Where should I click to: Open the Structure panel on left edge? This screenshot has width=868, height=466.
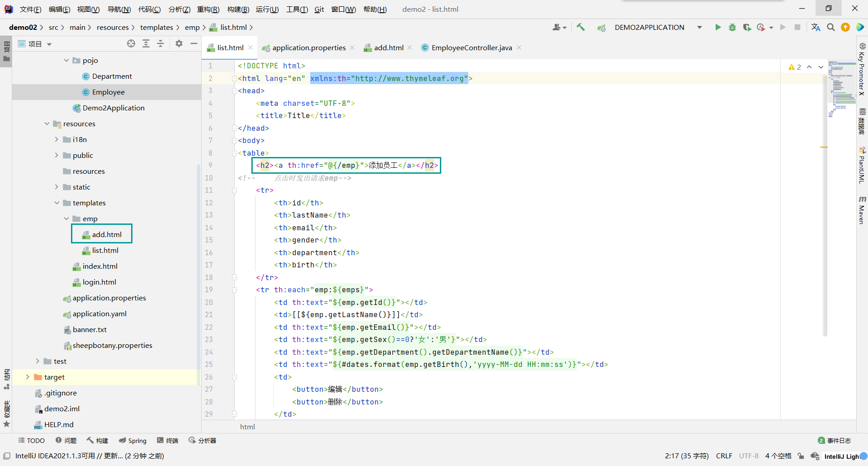click(6, 379)
